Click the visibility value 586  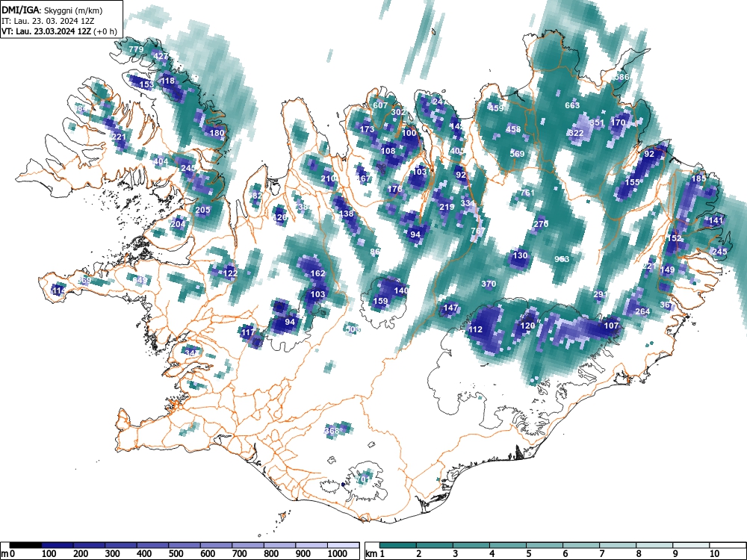622,77
